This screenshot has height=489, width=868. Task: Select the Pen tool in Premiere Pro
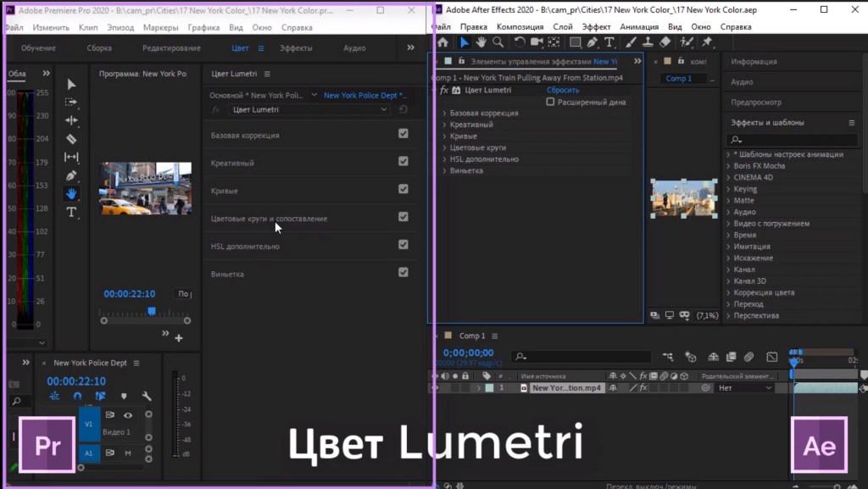coord(71,175)
